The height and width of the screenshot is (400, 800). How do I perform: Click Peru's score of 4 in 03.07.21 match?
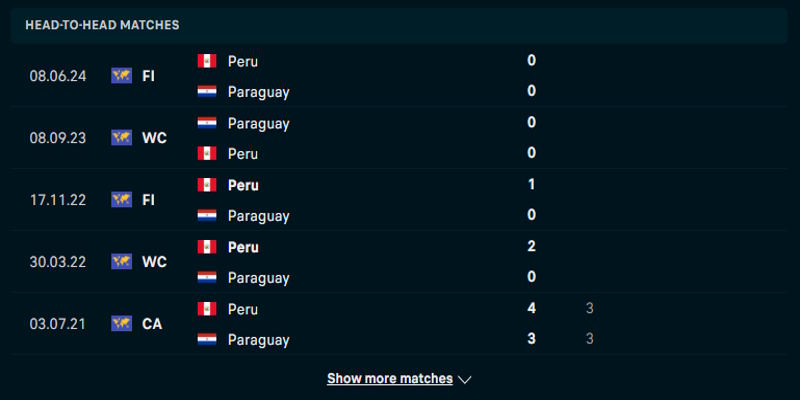click(x=532, y=309)
